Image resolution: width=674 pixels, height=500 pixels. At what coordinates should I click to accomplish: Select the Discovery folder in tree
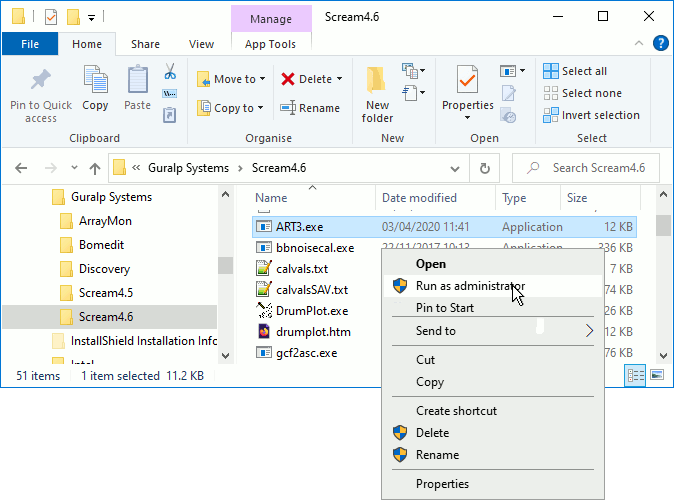click(x=104, y=269)
